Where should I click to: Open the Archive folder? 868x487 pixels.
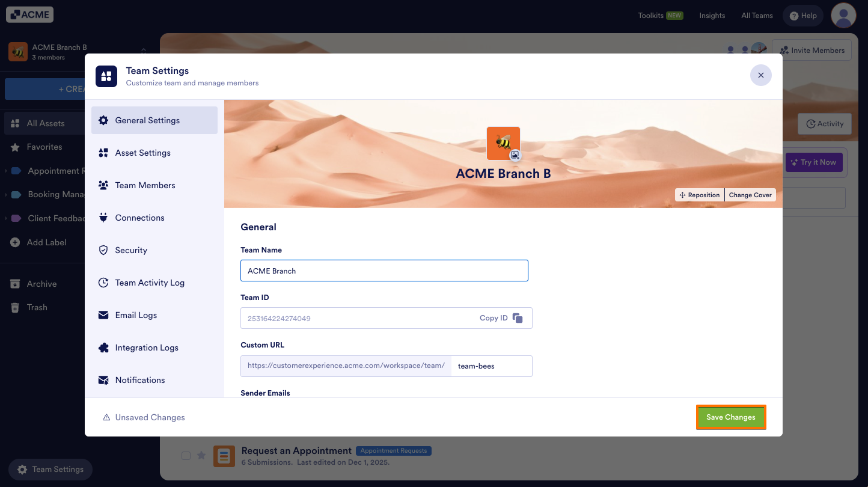click(42, 284)
